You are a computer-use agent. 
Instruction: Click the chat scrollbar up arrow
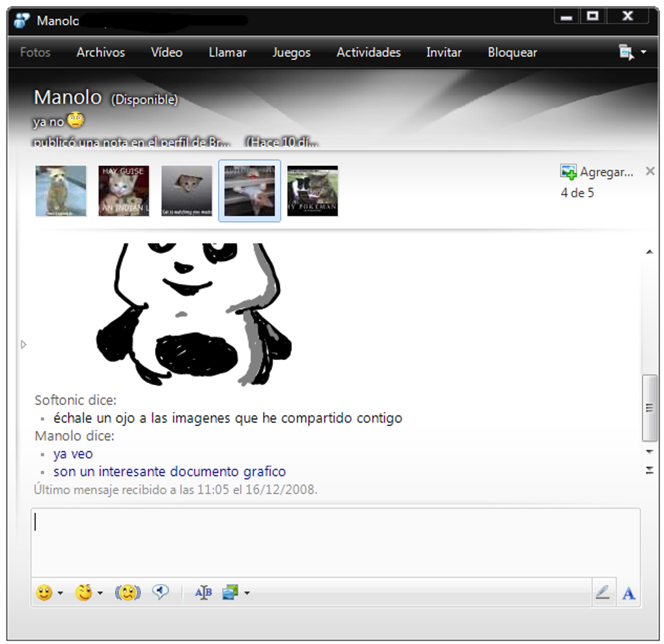click(x=649, y=252)
